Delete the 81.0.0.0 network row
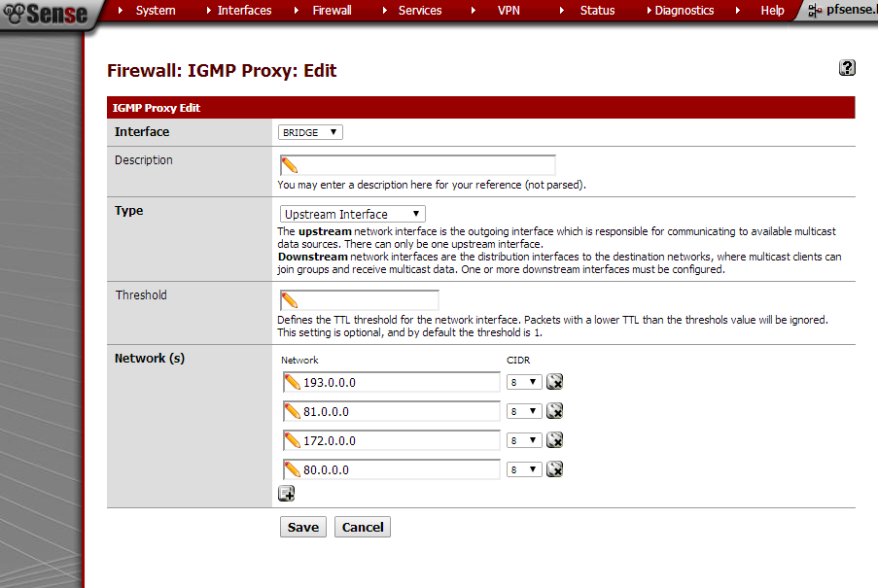 pos(554,411)
